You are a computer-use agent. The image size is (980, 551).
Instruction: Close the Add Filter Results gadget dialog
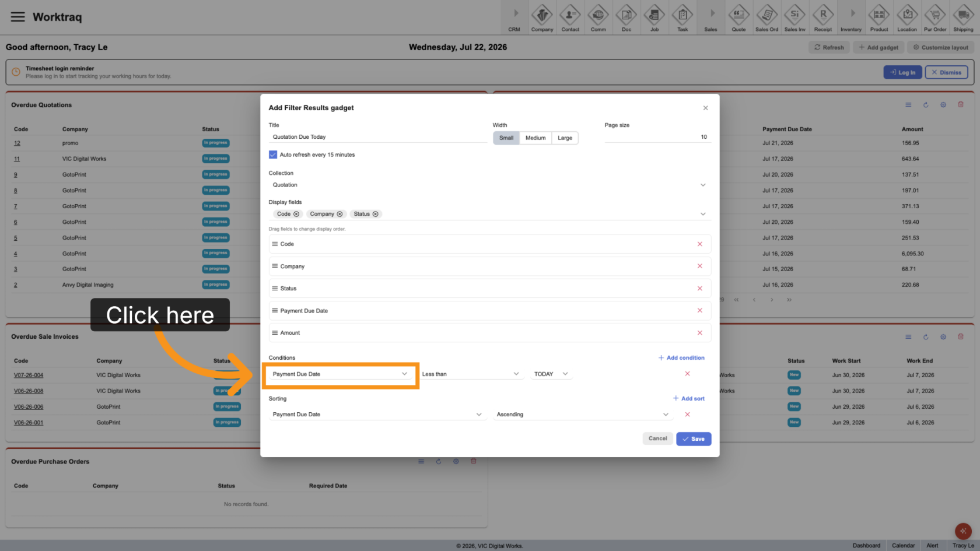coord(705,108)
